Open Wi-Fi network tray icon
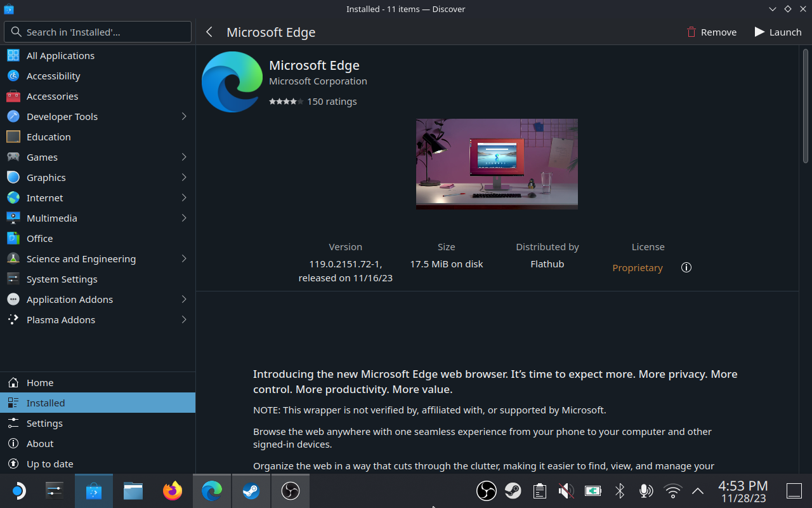 (672, 491)
